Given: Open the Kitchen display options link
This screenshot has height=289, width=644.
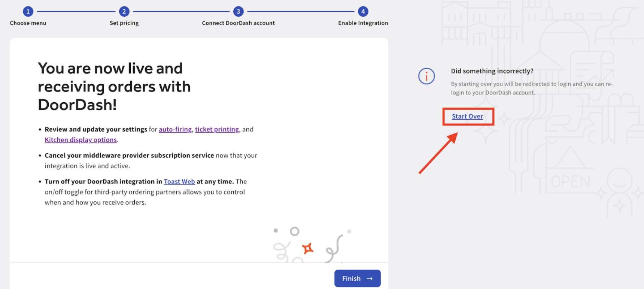Looking at the screenshot, I should tap(80, 140).
